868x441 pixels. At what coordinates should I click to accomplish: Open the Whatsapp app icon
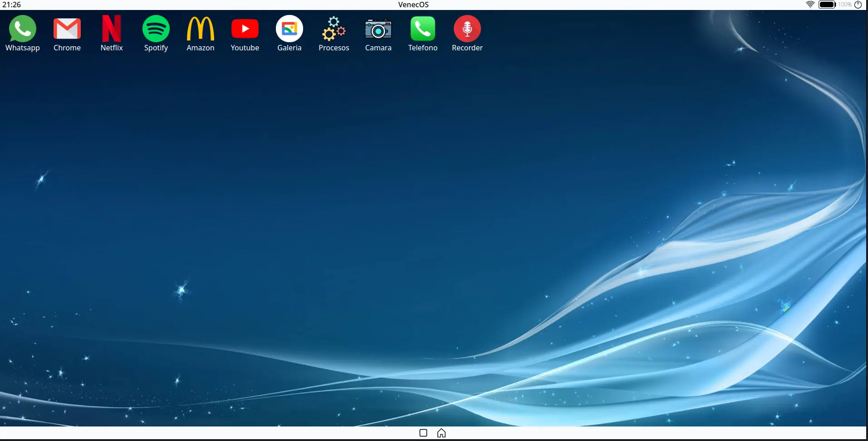tap(22, 29)
